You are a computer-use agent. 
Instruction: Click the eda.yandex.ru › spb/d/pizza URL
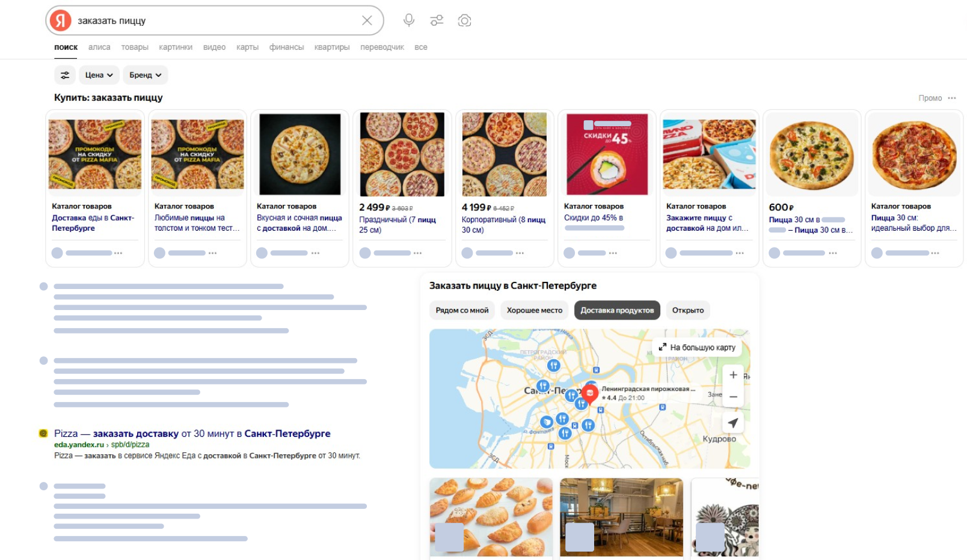click(102, 445)
